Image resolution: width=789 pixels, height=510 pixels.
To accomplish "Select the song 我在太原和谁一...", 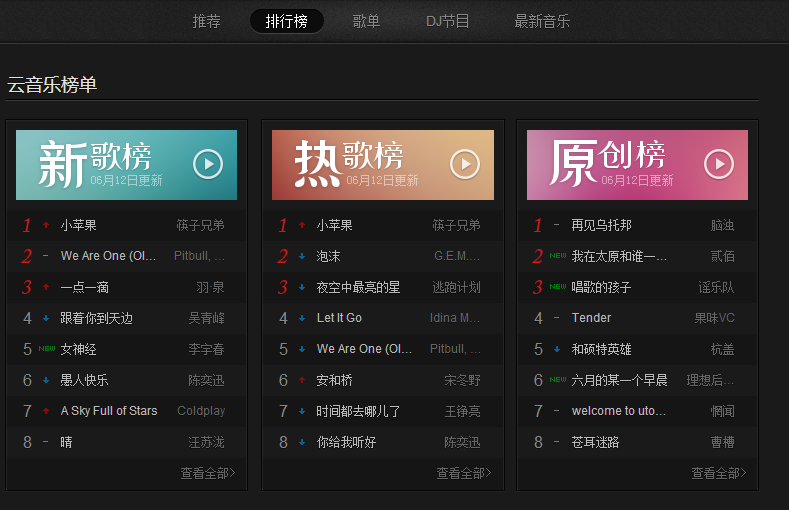I will 619,256.
